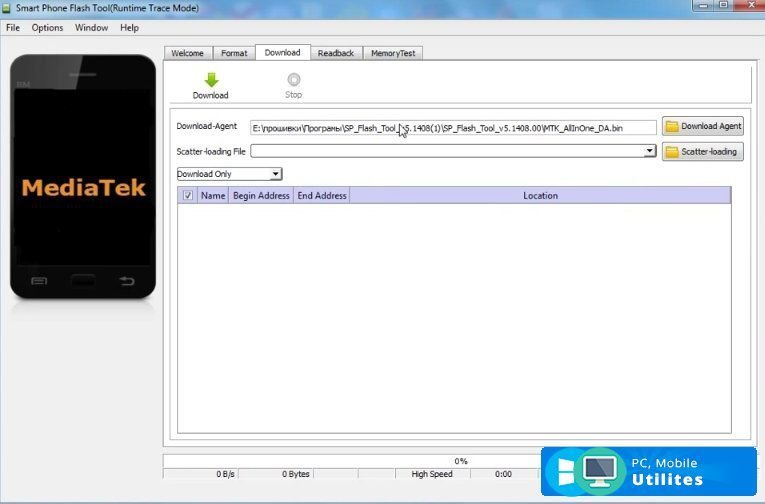Click the Location column header
Image resolution: width=765 pixels, height=504 pixels.
(540, 195)
